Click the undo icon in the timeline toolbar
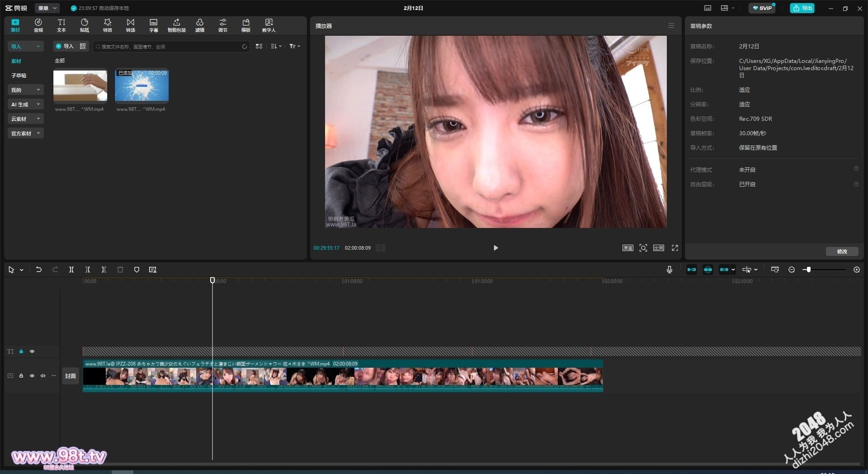 39,270
